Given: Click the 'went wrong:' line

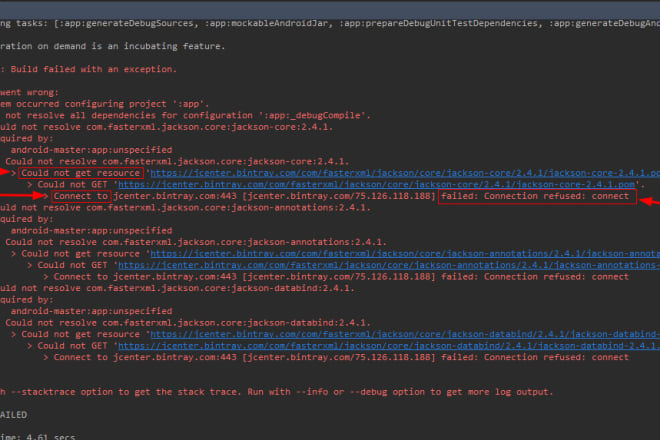Looking at the screenshot, I should click(29, 92).
